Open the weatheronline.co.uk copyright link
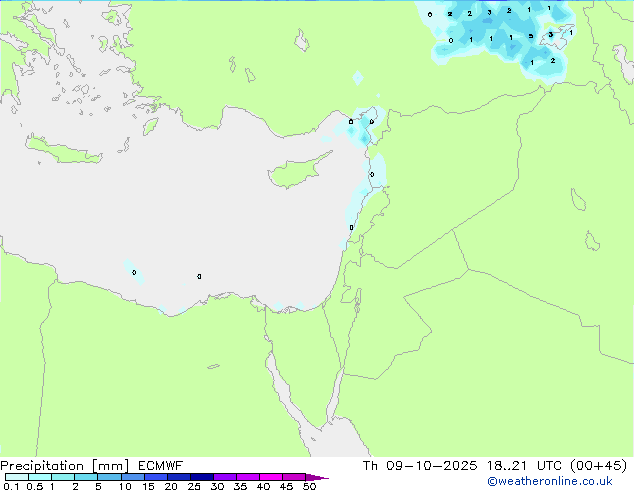 pyautogui.click(x=549, y=481)
